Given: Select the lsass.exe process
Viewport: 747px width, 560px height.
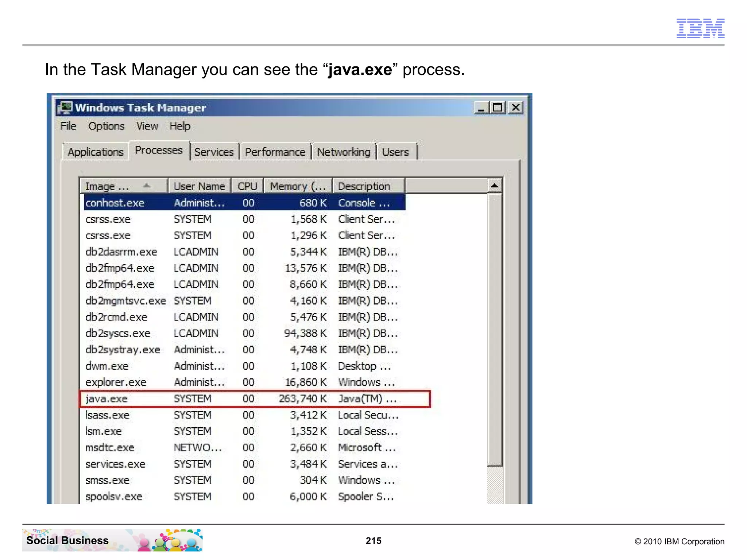Looking at the screenshot, I should click(x=244, y=415).
